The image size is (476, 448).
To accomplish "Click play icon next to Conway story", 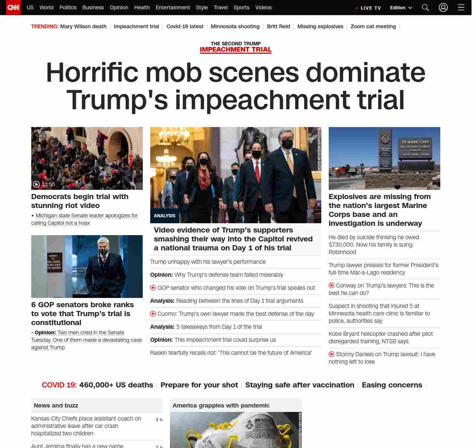I will pyautogui.click(x=331, y=286).
